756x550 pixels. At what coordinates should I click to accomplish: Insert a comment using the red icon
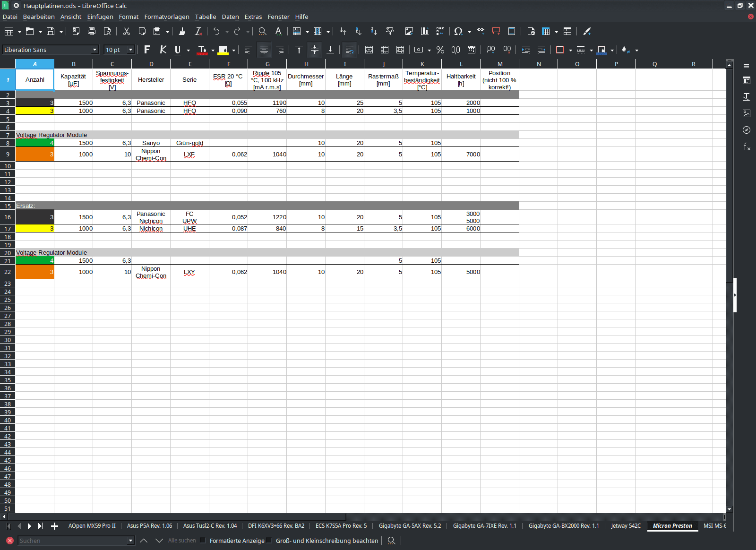point(496,31)
